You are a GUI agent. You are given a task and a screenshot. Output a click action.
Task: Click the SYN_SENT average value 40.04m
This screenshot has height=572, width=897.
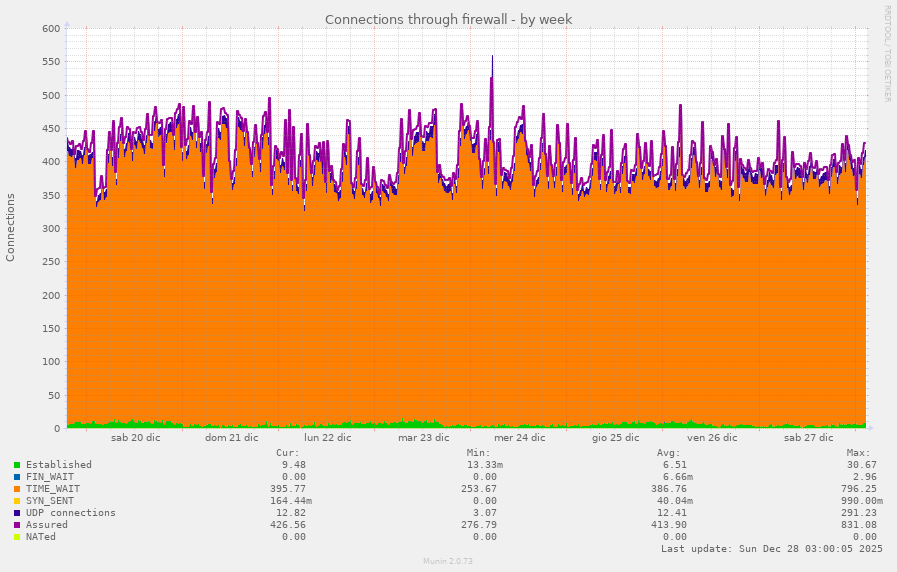[x=674, y=500]
